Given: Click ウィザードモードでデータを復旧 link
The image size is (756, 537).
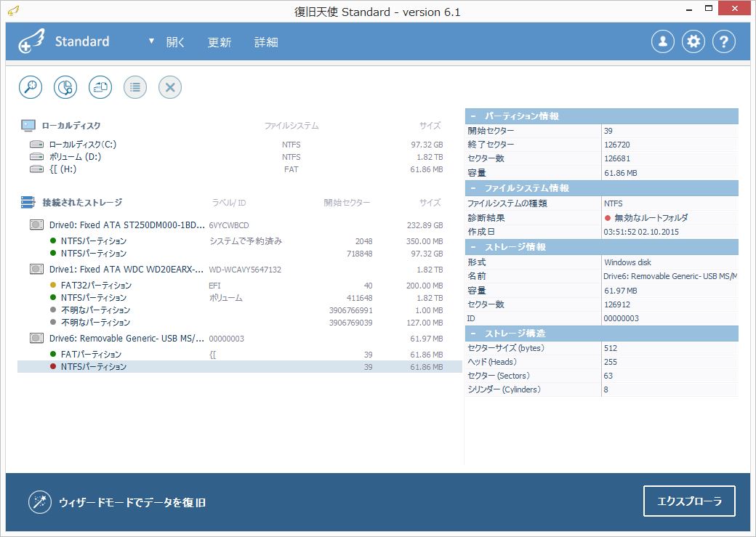Looking at the screenshot, I should pos(132,502).
